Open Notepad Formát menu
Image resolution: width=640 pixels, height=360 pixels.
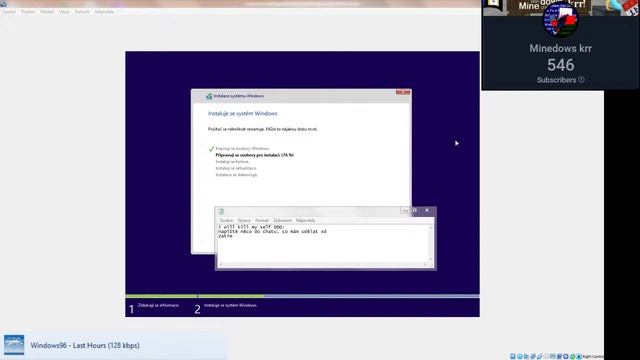(x=262, y=220)
